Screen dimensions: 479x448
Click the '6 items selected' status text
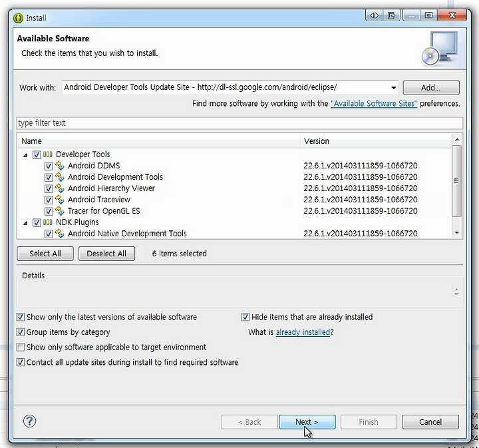tap(180, 254)
